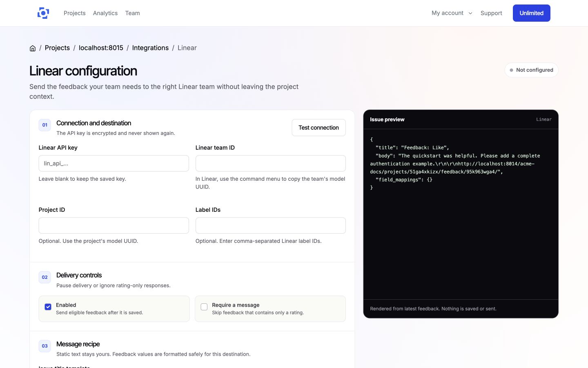Open the Support link
Screen dimensions: 588x368
coord(491,13)
